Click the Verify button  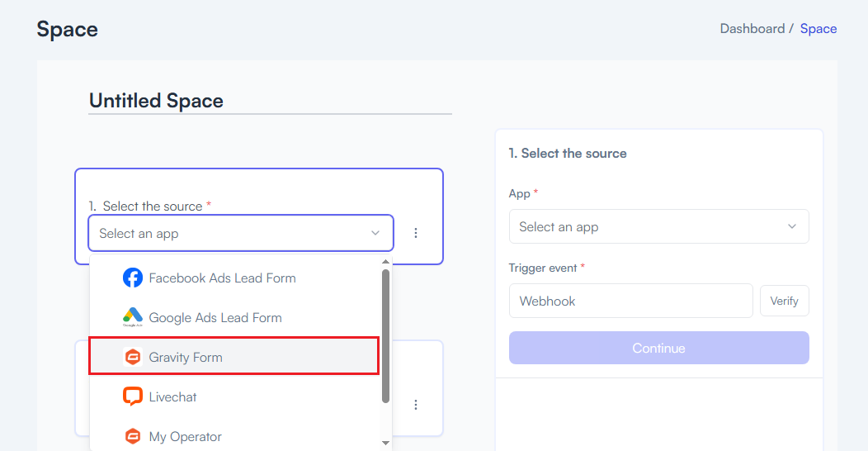point(784,301)
